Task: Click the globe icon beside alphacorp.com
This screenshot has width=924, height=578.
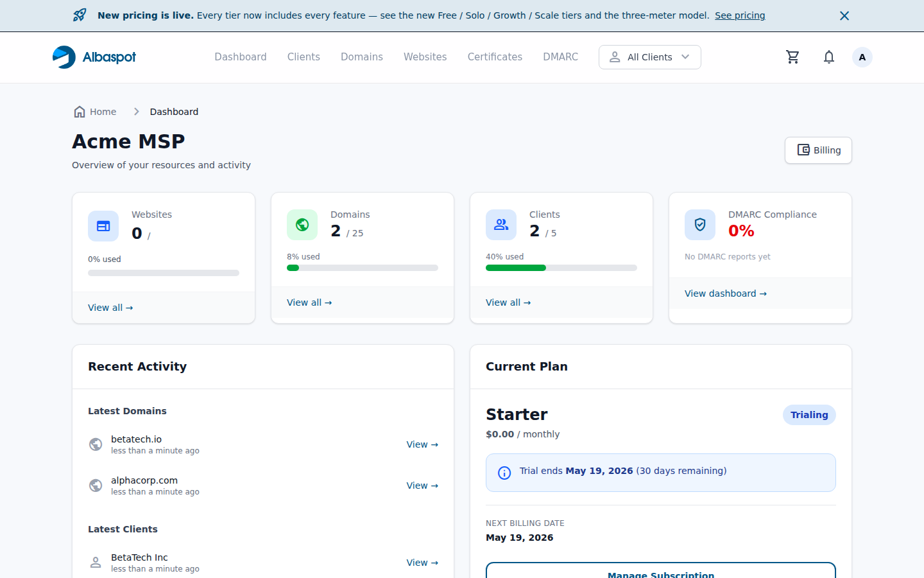Action: pyautogui.click(x=96, y=486)
